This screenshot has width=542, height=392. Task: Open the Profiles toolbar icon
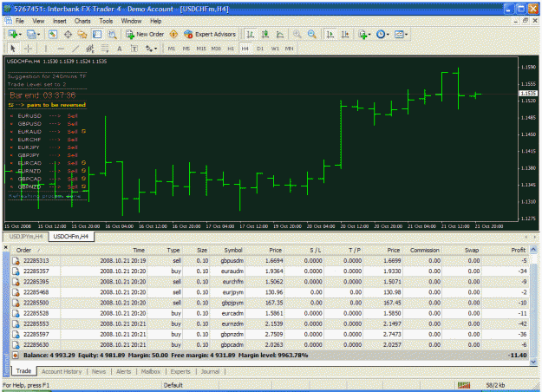pos(31,34)
